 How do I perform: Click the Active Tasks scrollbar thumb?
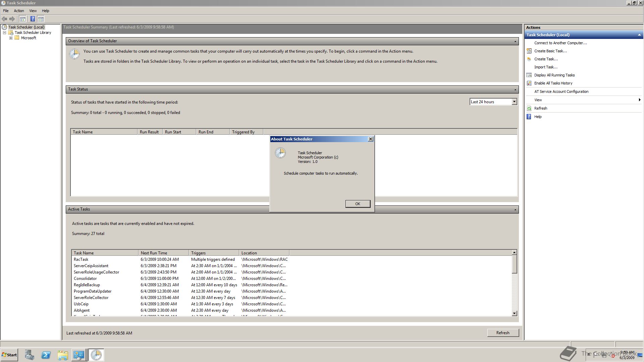(x=515, y=264)
